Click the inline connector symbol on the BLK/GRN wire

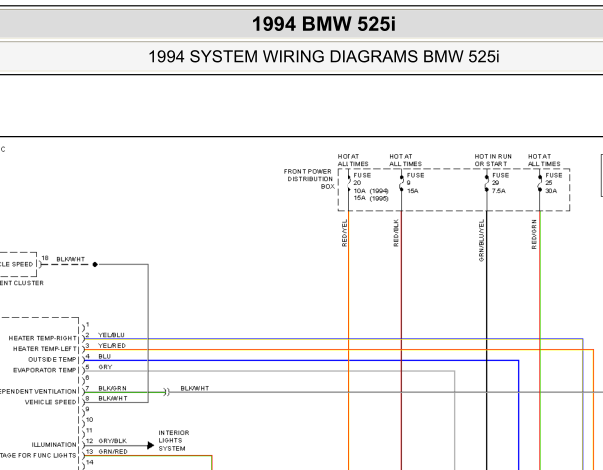[167, 392]
